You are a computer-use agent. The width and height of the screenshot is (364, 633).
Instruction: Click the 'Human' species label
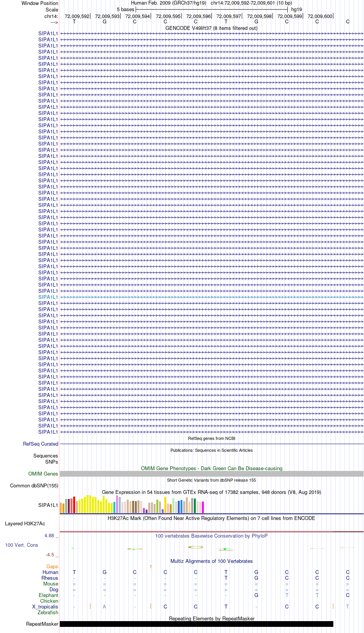click(x=50, y=572)
